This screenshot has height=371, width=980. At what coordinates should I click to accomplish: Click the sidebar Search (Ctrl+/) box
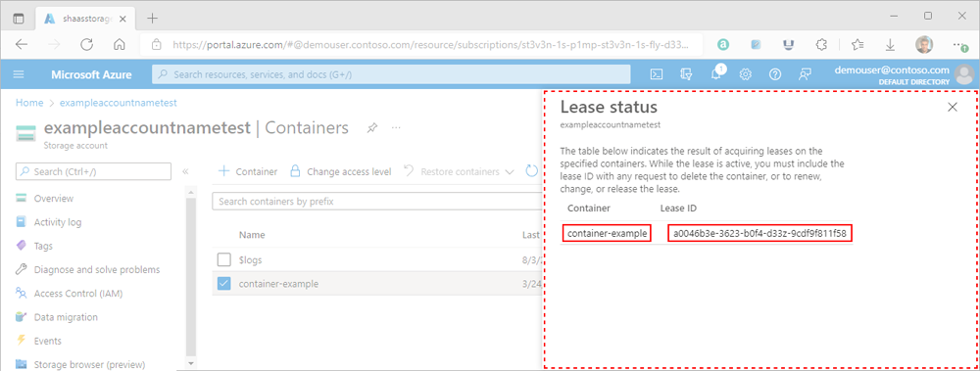tap(94, 171)
